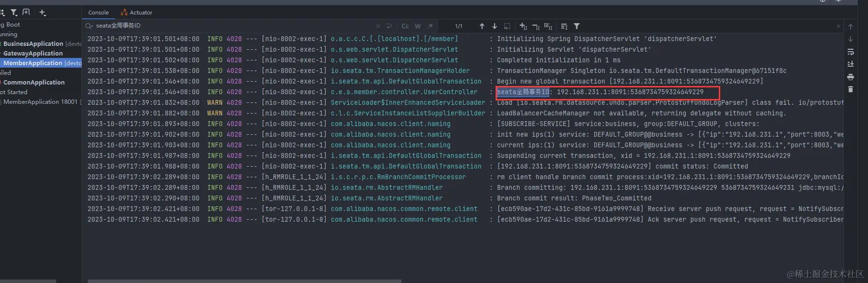Add a new service with plus icon
The width and height of the screenshot is (868, 283).
[42, 12]
